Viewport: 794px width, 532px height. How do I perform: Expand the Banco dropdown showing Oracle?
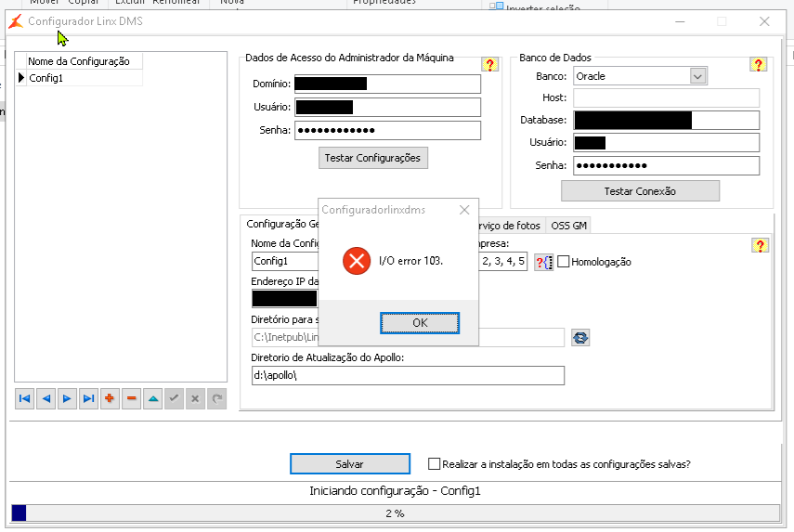697,76
